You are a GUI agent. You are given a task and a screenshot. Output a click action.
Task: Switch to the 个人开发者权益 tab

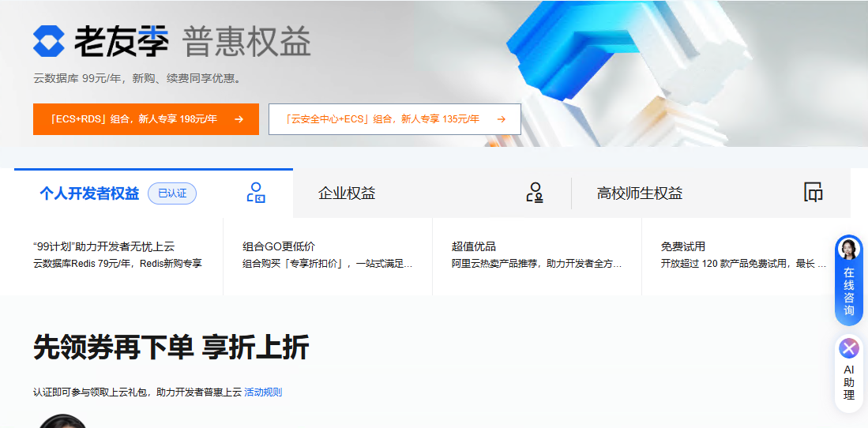click(x=89, y=193)
